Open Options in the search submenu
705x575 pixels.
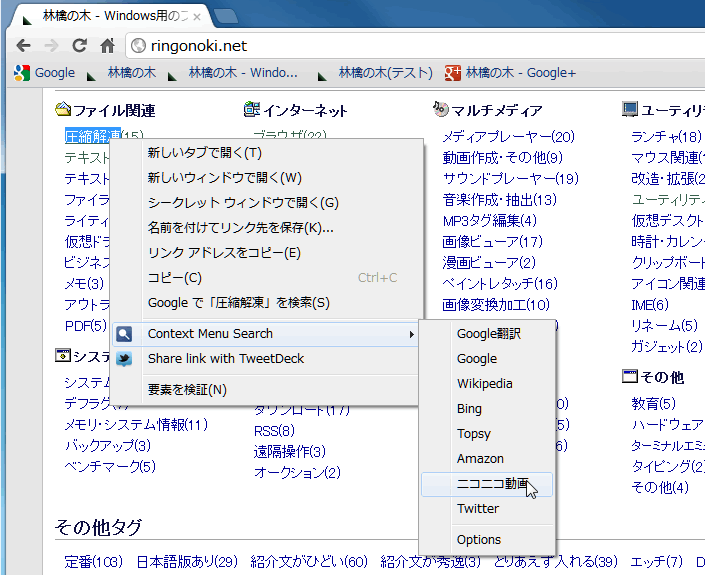coord(487,539)
